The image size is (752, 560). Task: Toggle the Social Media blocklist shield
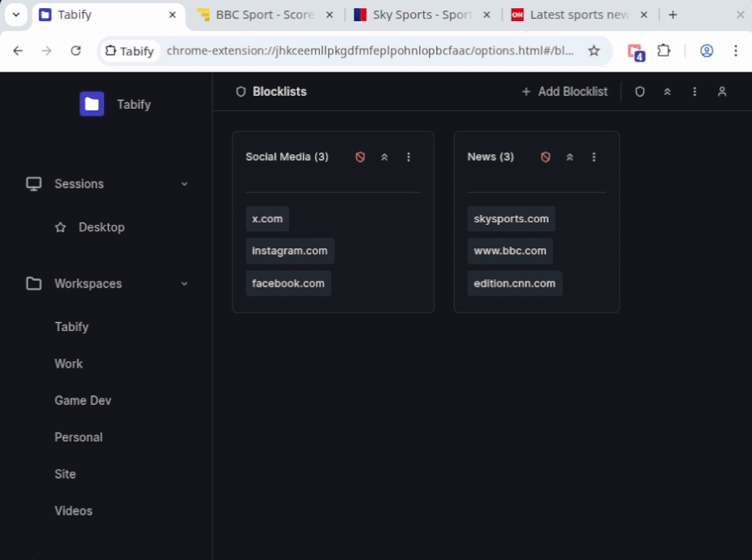point(361,157)
